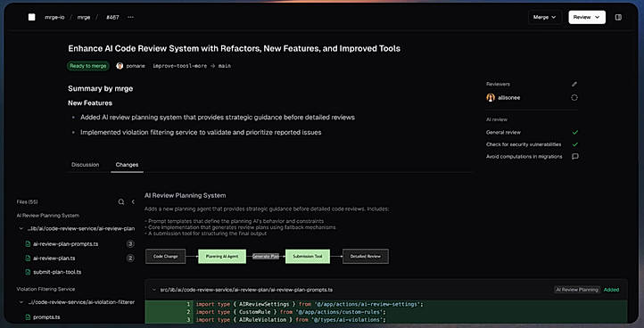
Task: Click pull request number #467
Action: click(x=112, y=17)
